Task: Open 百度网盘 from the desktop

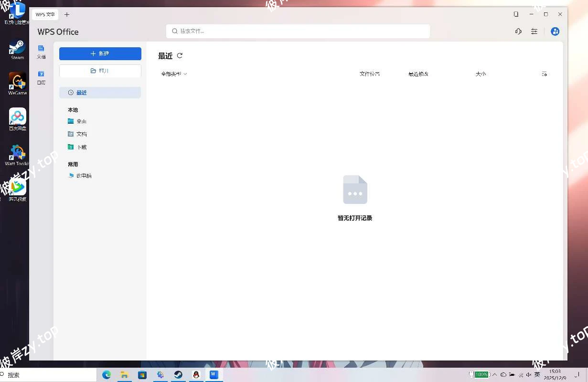Action: [x=17, y=118]
